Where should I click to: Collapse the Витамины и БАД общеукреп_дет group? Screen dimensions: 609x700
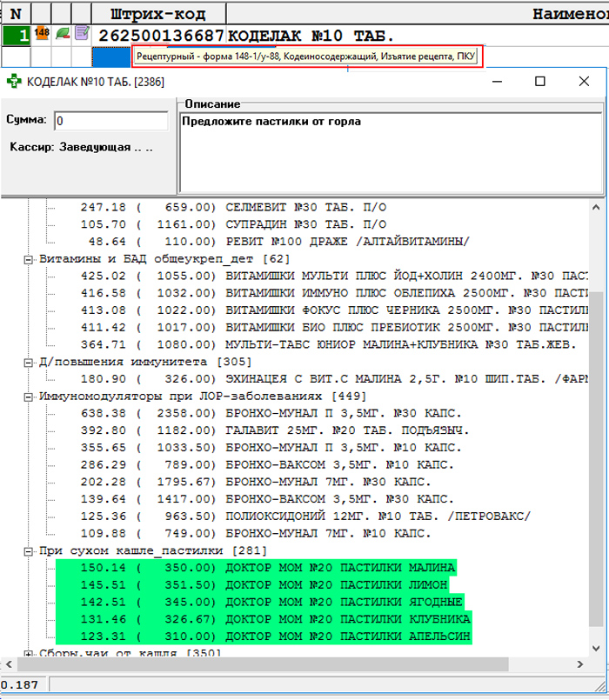28,259
